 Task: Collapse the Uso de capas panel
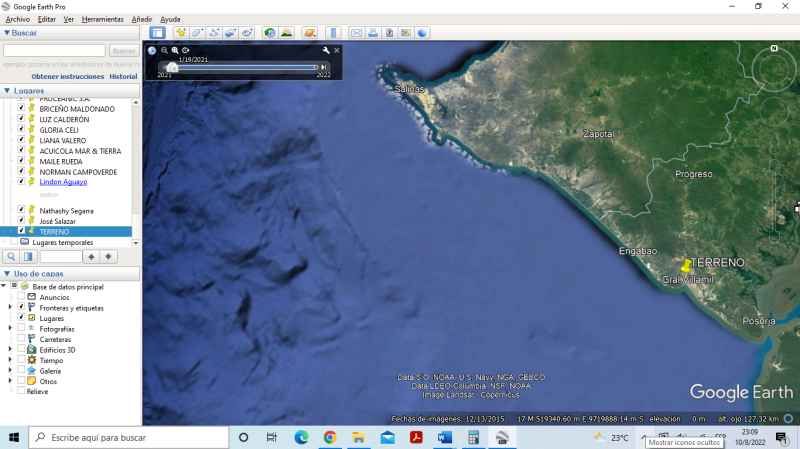7,273
